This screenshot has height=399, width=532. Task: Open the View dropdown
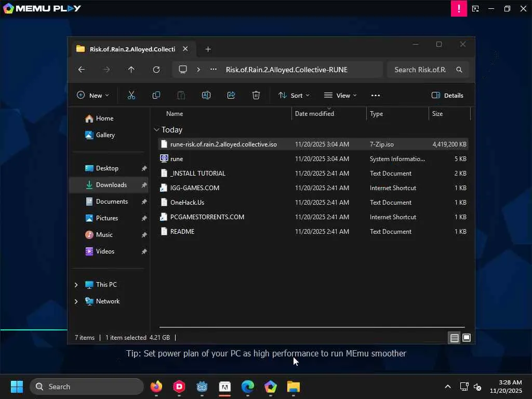[x=340, y=96]
